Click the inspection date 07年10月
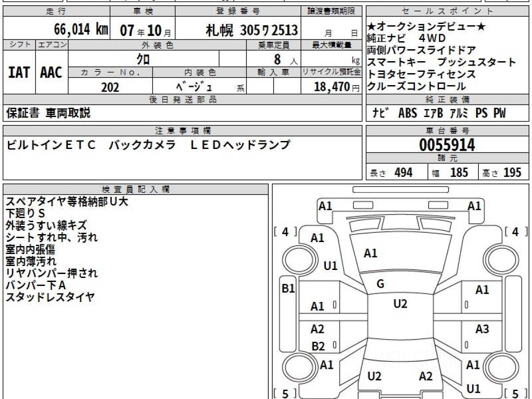 [x=145, y=31]
